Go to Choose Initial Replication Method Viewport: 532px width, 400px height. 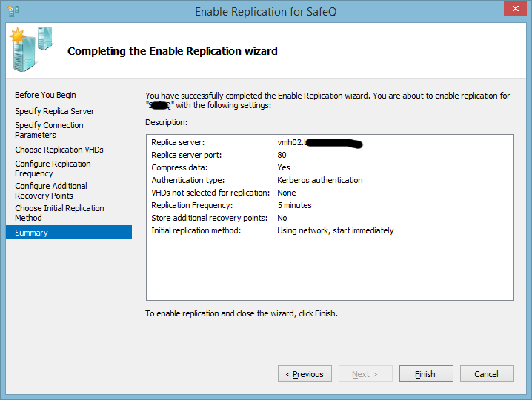coord(59,213)
